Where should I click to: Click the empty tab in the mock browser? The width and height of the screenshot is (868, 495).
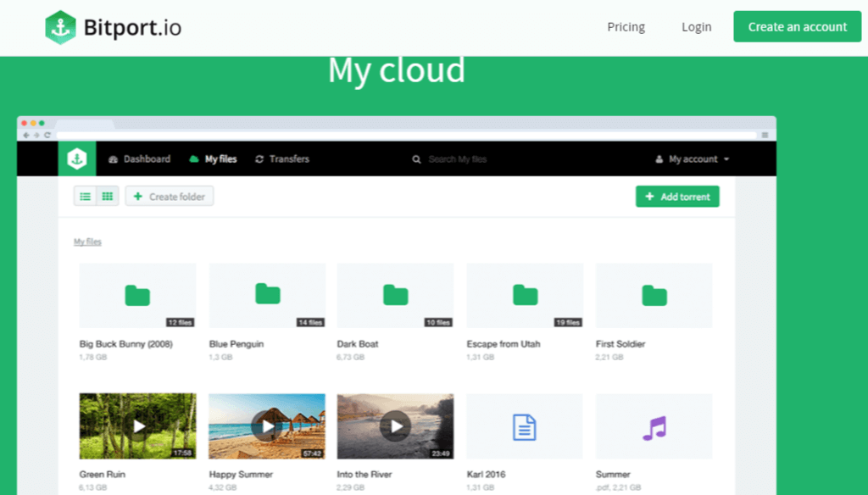84,124
